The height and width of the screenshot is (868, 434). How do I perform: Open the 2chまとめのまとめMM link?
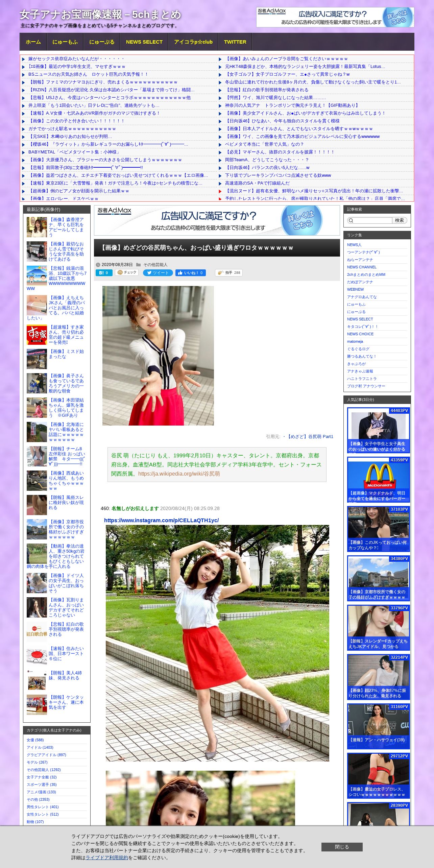pos(366,274)
